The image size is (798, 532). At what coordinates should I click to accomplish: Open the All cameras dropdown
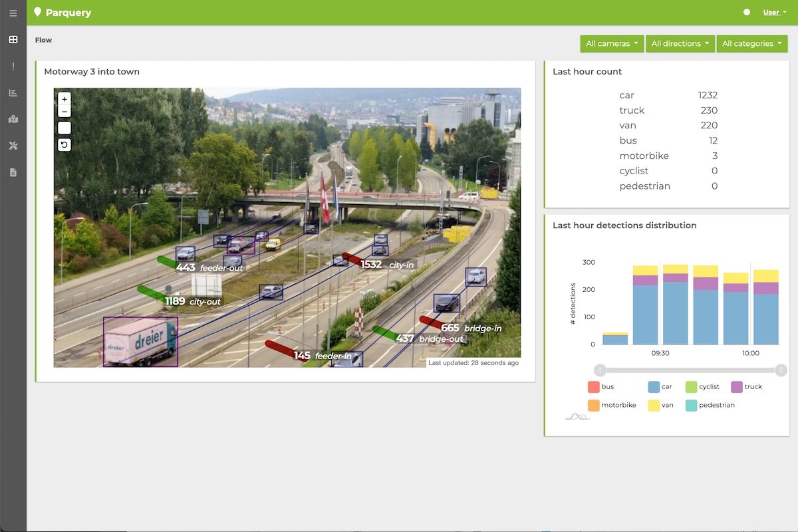pos(611,43)
